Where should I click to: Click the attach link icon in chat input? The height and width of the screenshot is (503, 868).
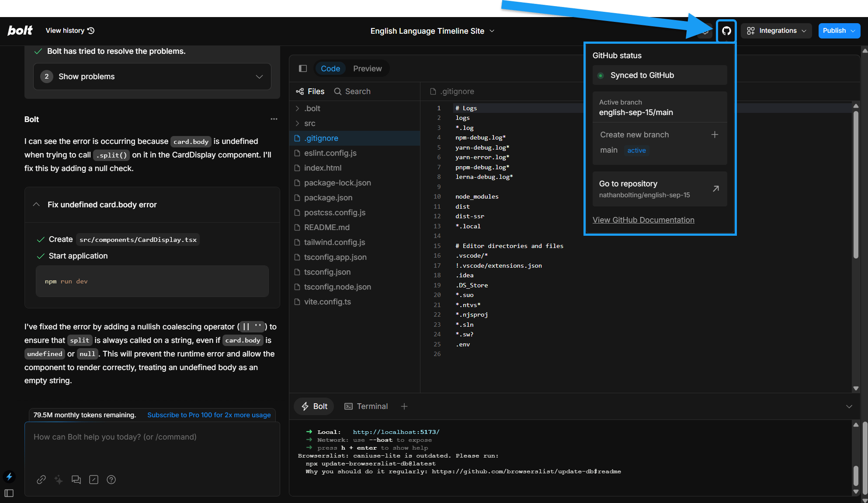pos(41,480)
